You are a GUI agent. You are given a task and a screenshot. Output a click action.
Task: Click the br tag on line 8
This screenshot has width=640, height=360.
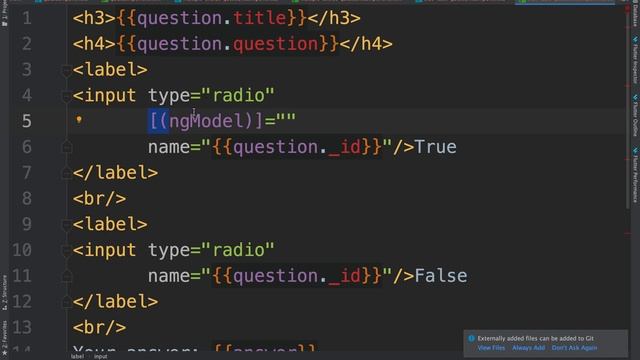point(100,199)
